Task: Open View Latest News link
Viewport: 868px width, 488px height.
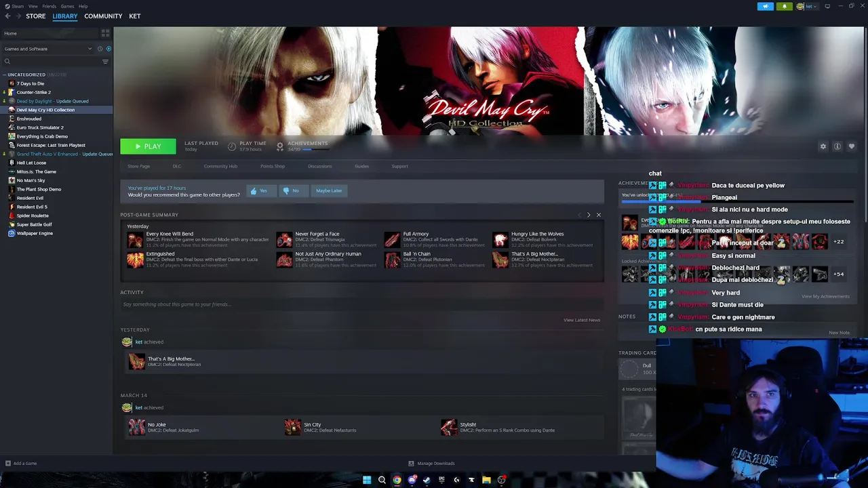Action: tap(582, 320)
